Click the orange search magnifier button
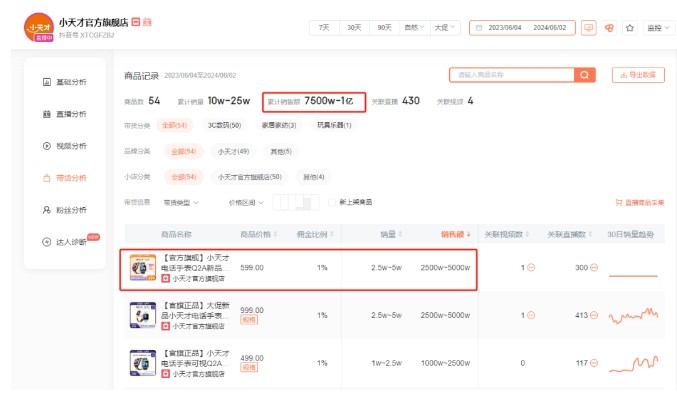The image size is (677, 396). [x=585, y=75]
